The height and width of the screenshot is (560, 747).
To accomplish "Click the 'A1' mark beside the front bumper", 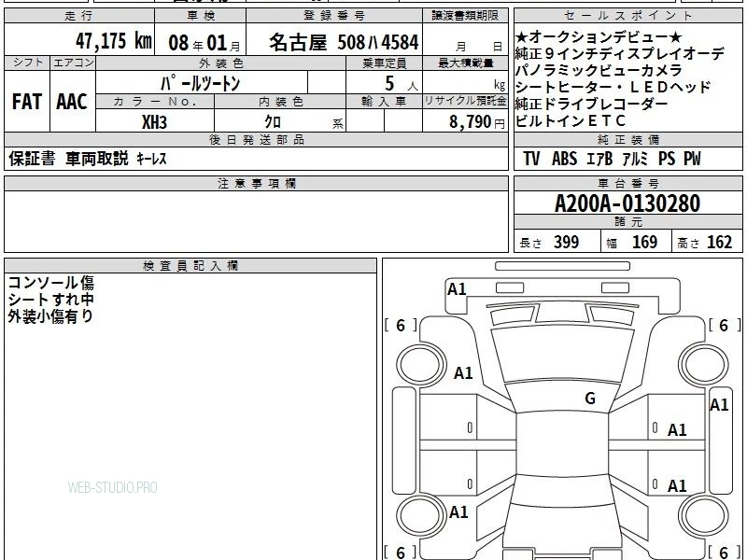I will coord(457,289).
